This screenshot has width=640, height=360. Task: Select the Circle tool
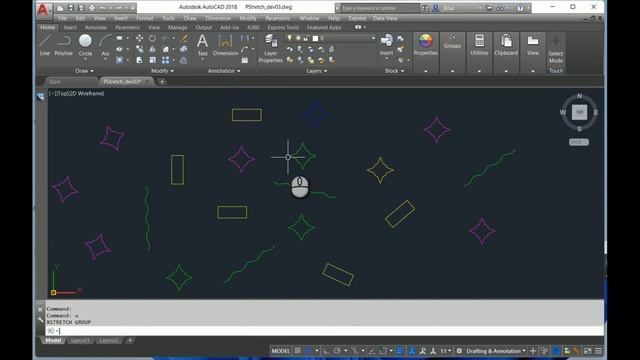point(85,45)
